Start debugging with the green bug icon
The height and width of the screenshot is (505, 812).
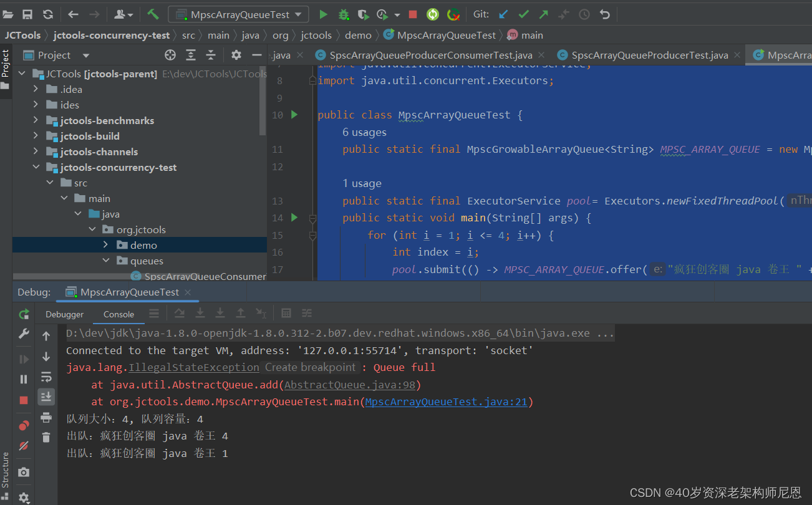click(344, 14)
